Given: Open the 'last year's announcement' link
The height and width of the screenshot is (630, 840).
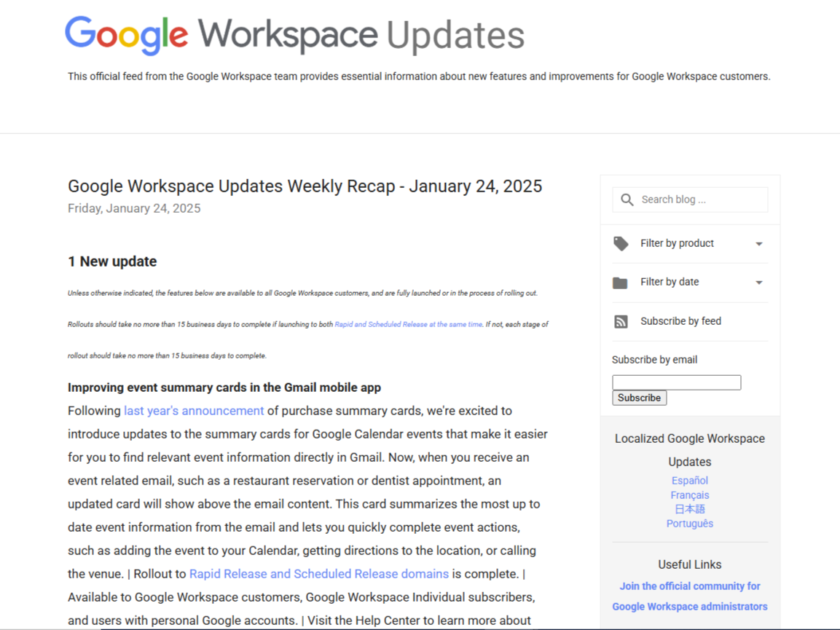Looking at the screenshot, I should (x=194, y=410).
